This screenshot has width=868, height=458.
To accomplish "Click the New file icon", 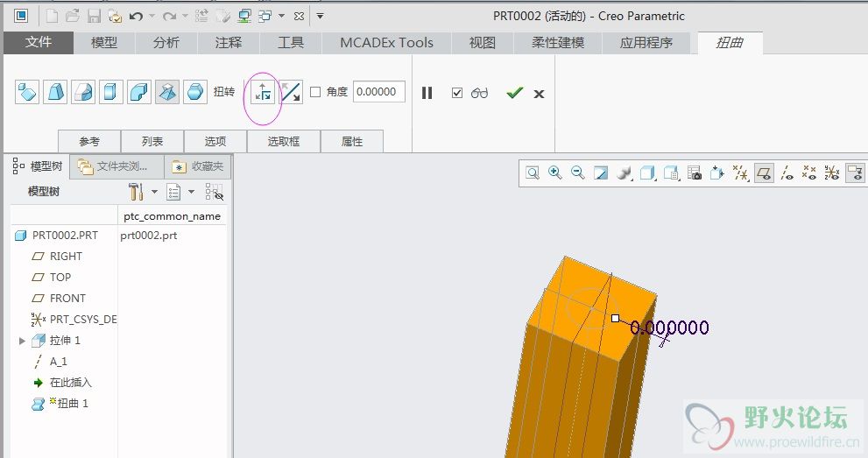I will click(52, 16).
